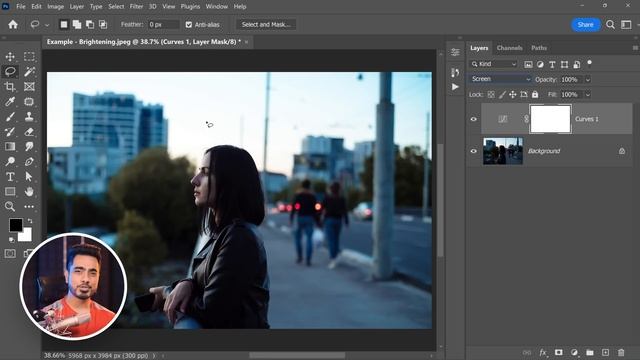Open the Kind filter dropdown
This screenshot has height=360, width=640.
click(x=493, y=64)
